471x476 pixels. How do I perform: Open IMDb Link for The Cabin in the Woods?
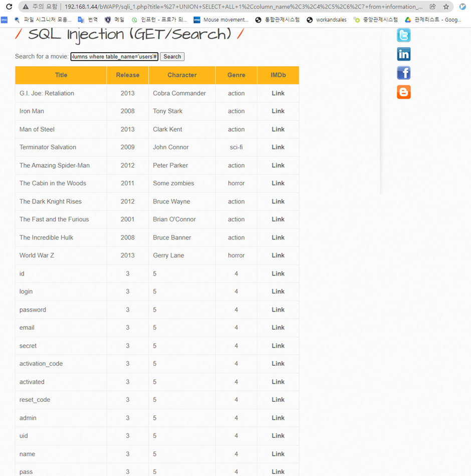278,183
